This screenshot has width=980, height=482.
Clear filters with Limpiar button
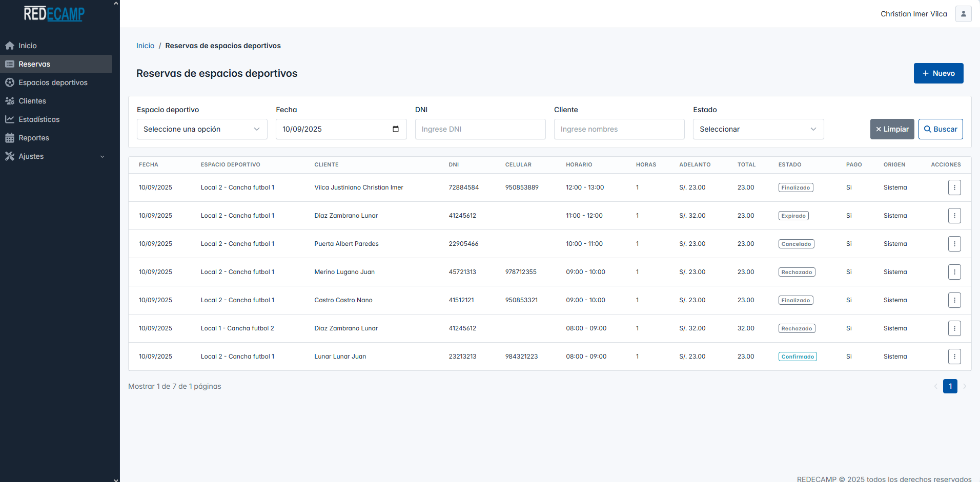click(892, 129)
